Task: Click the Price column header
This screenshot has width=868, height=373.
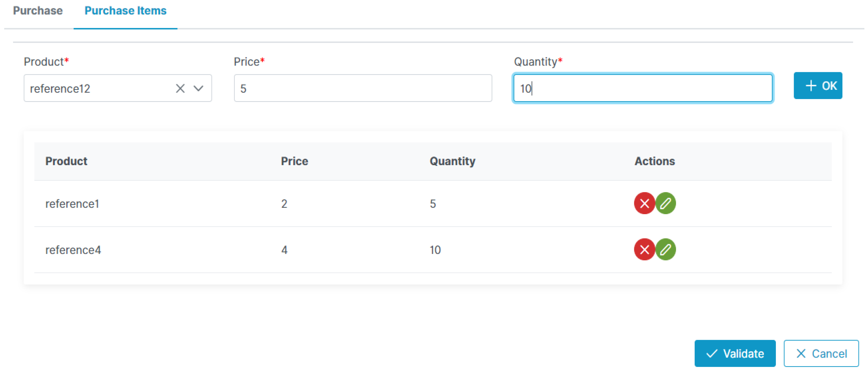Action: (x=294, y=161)
